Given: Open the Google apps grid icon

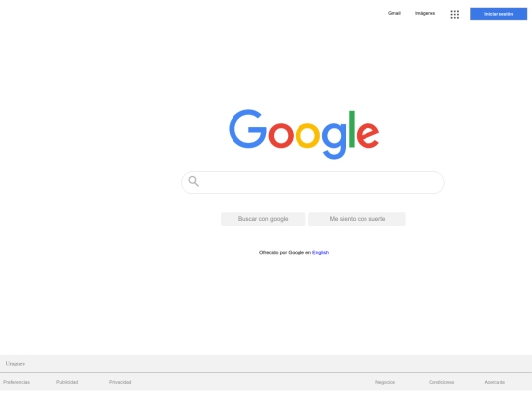Looking at the screenshot, I should (454, 14).
